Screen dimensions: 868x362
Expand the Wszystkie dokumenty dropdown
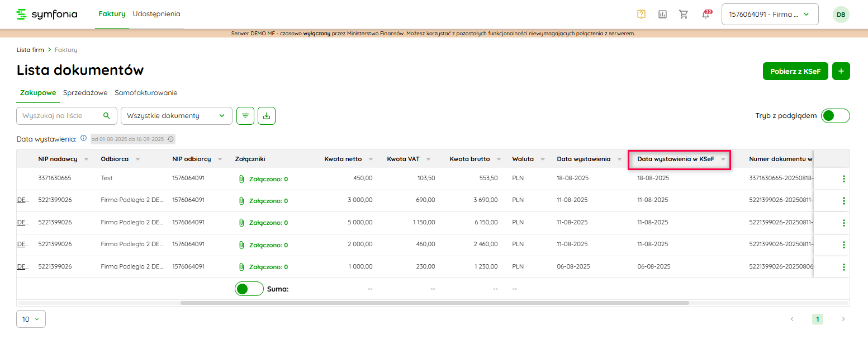coord(176,116)
